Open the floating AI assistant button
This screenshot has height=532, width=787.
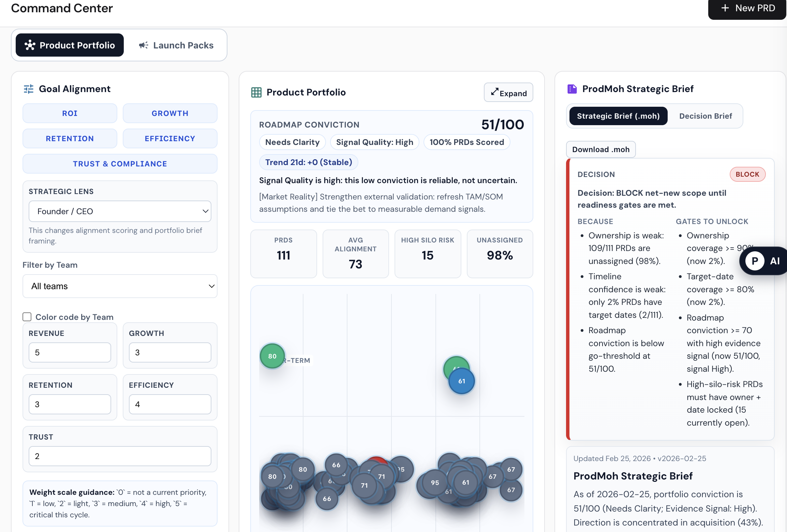tap(763, 261)
